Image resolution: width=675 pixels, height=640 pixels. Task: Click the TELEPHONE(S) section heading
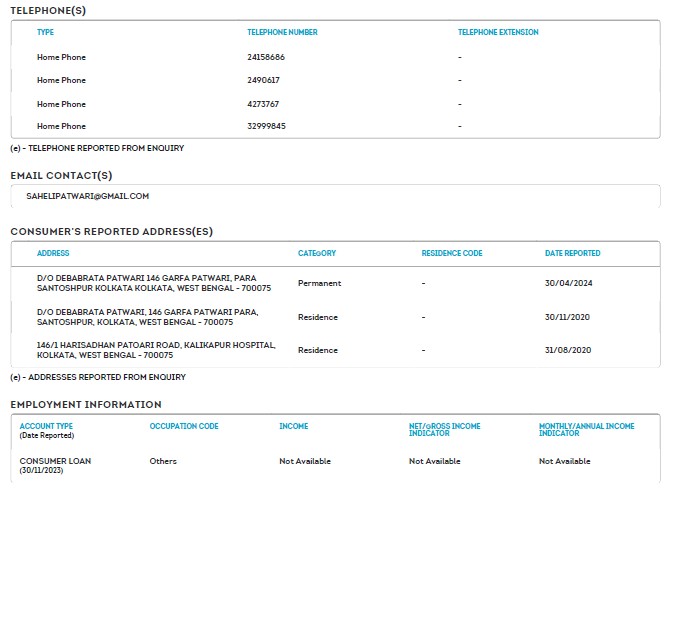coord(48,11)
